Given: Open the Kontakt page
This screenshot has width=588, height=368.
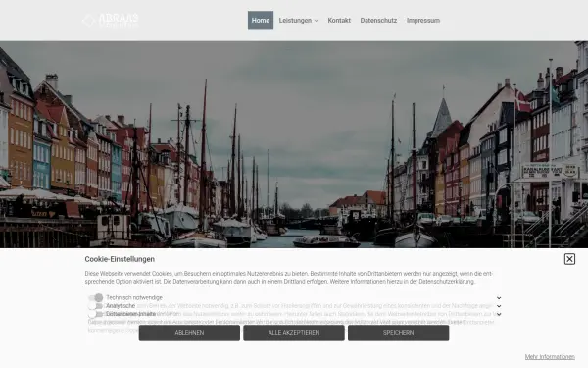Looking at the screenshot, I should click(x=339, y=21).
